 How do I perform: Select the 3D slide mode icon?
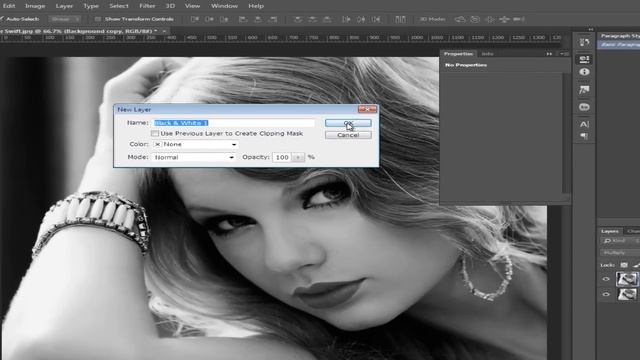[x=504, y=19]
